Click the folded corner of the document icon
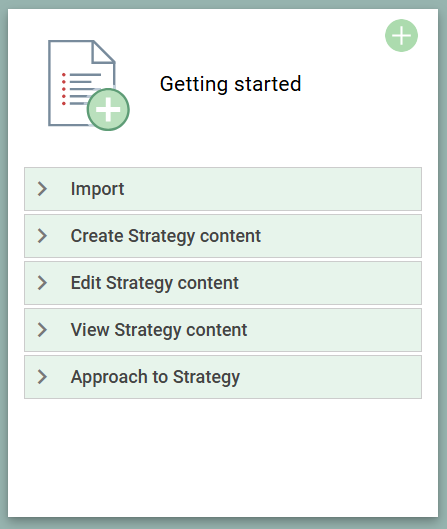 coord(103,52)
